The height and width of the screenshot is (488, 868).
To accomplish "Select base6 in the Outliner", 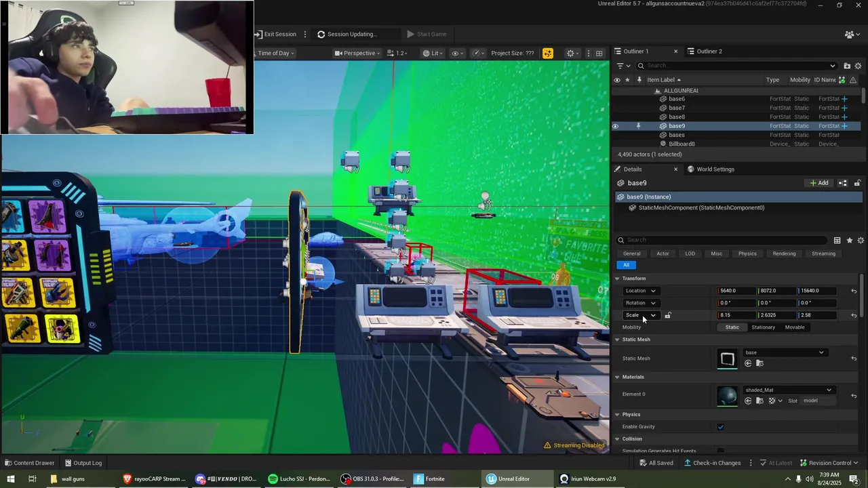I will pos(677,99).
